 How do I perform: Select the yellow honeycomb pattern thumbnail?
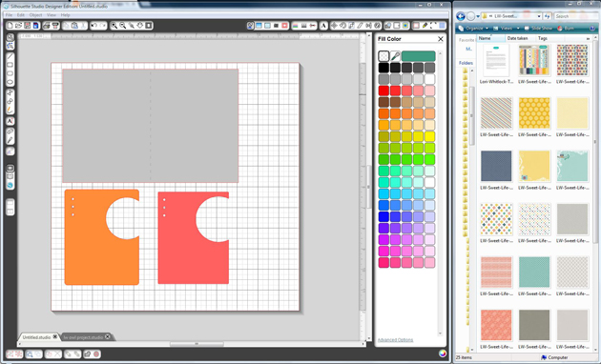pos(534,112)
